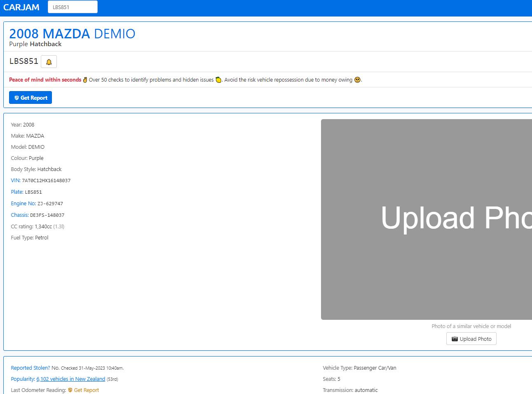The width and height of the screenshot is (532, 394).
Task: Click the Year: 2008 line
Action: click(x=23, y=125)
